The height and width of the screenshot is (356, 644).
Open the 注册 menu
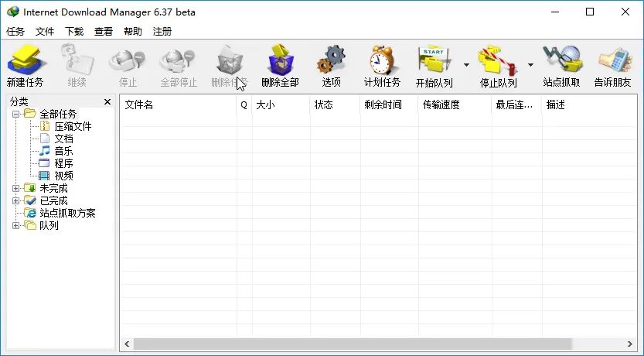click(162, 32)
